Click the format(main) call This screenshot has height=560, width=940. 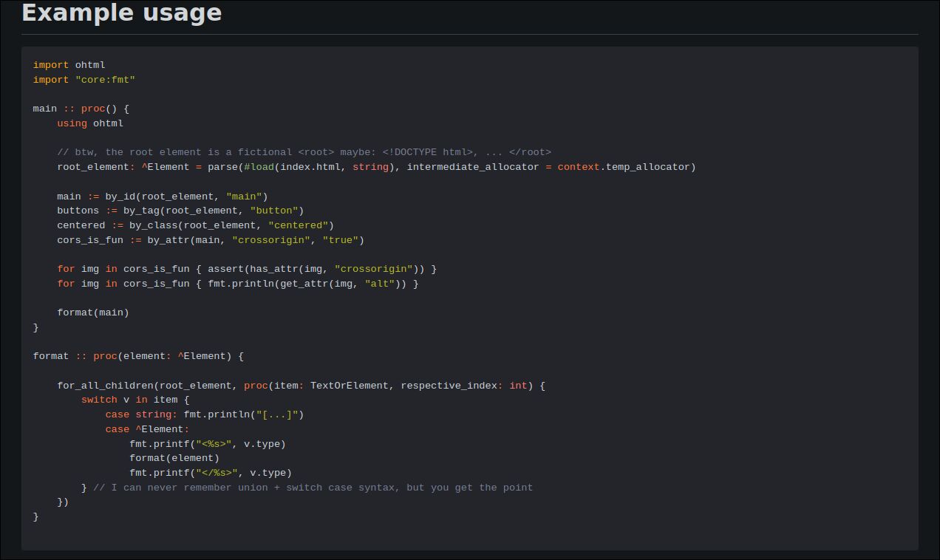pos(93,313)
